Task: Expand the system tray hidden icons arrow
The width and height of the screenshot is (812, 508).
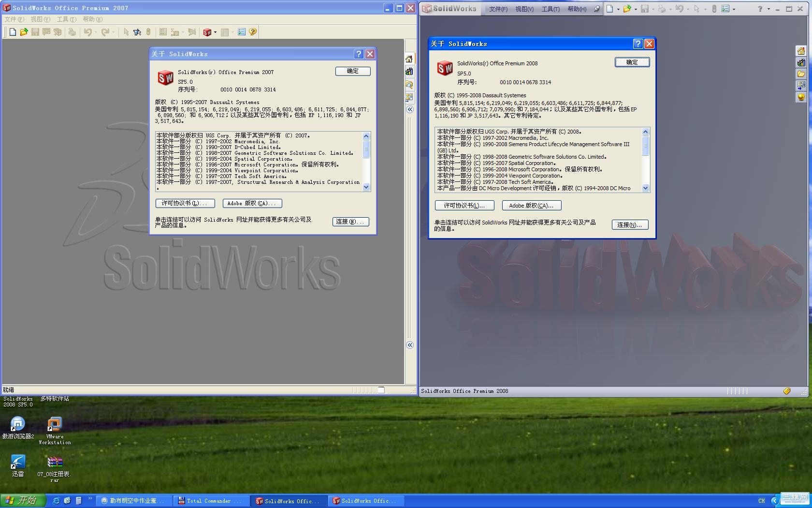Action: tap(775, 501)
